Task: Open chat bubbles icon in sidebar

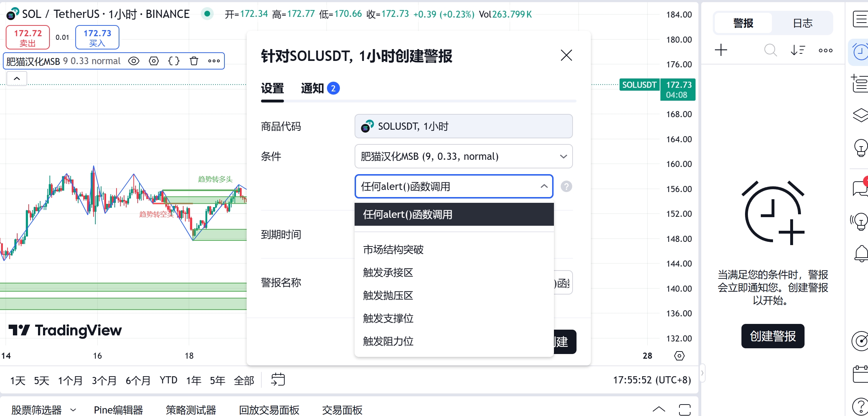Action: (x=861, y=188)
